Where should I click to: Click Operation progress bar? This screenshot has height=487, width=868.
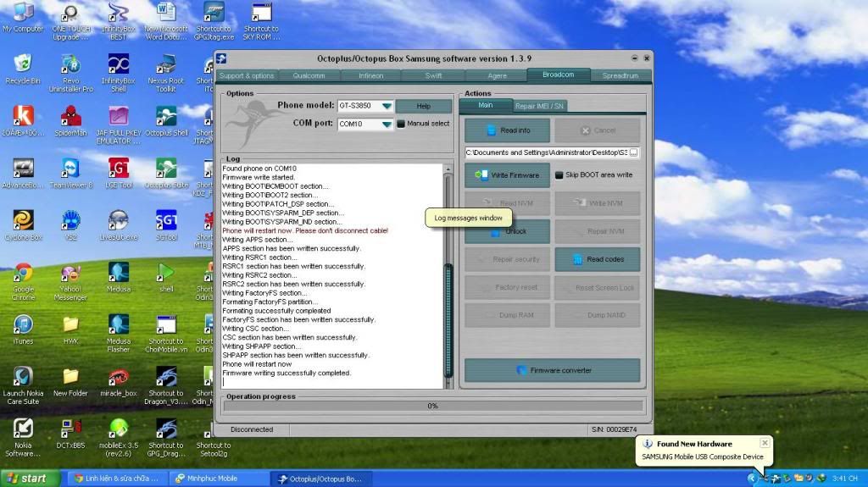[x=433, y=406]
